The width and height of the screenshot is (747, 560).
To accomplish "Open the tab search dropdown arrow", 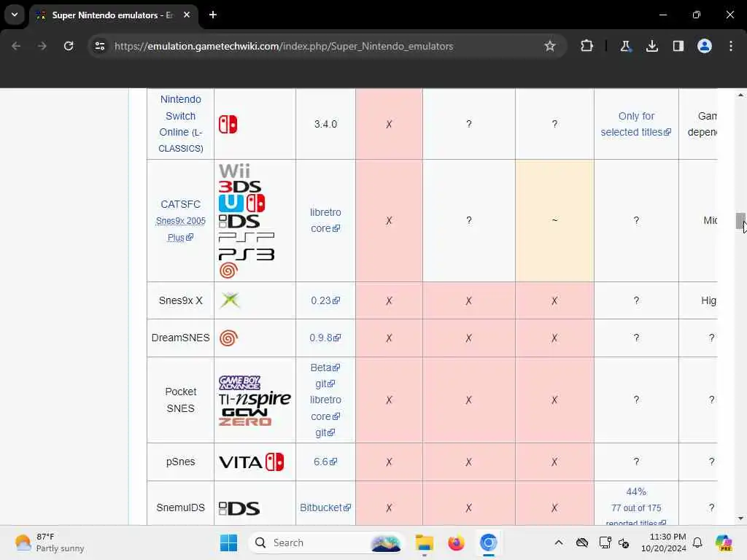I will point(15,15).
